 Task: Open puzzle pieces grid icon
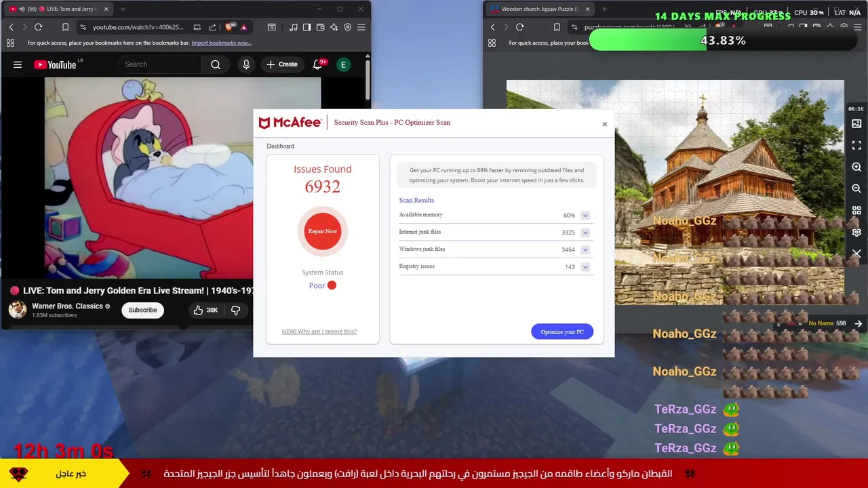[x=856, y=210]
